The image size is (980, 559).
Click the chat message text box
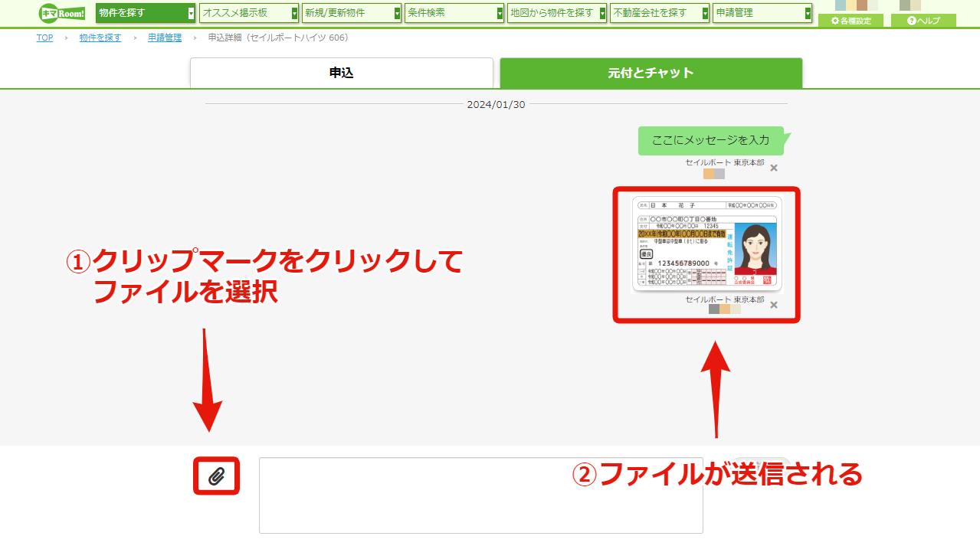pyautogui.click(x=481, y=495)
